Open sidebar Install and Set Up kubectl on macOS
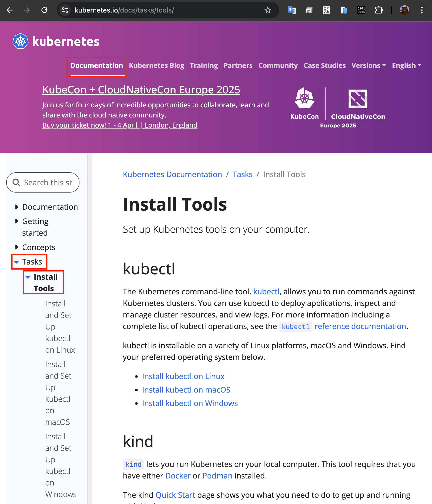432x504 pixels. point(59,393)
